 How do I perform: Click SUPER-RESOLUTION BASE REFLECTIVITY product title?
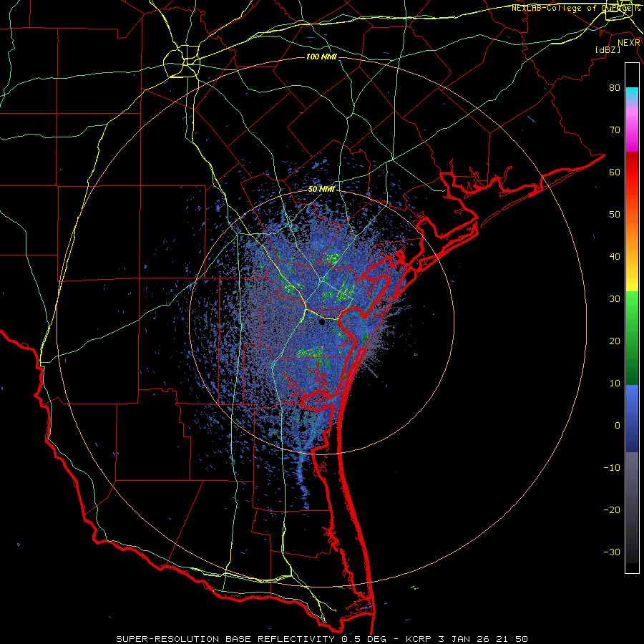(x=225, y=639)
